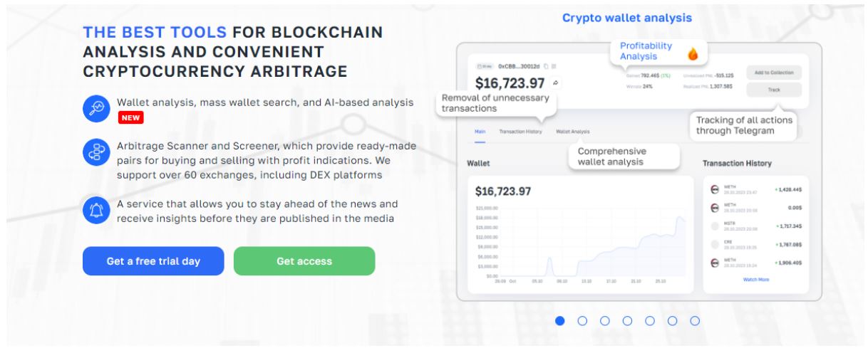Select the last carousel dot
This screenshot has height=348, width=868.
(x=695, y=321)
